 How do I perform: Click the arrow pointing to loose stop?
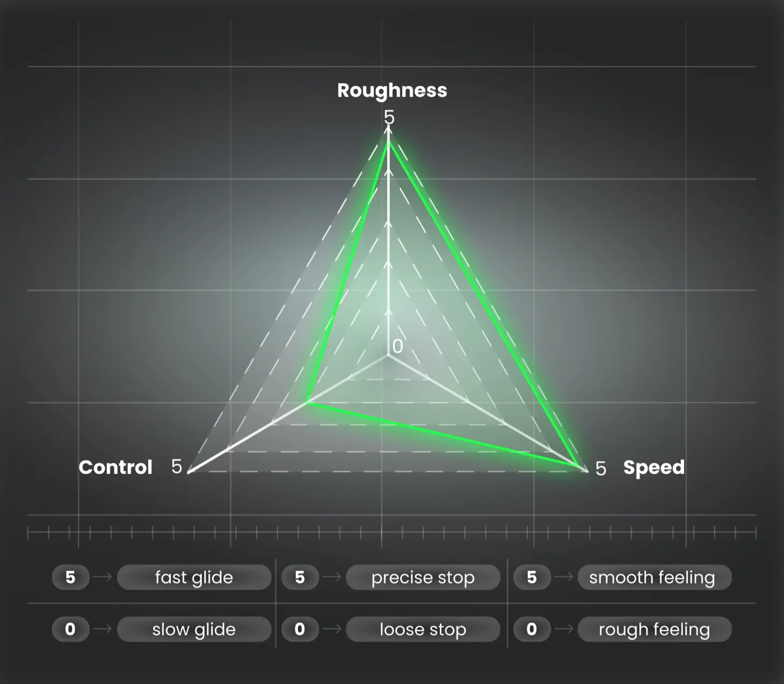point(332,629)
